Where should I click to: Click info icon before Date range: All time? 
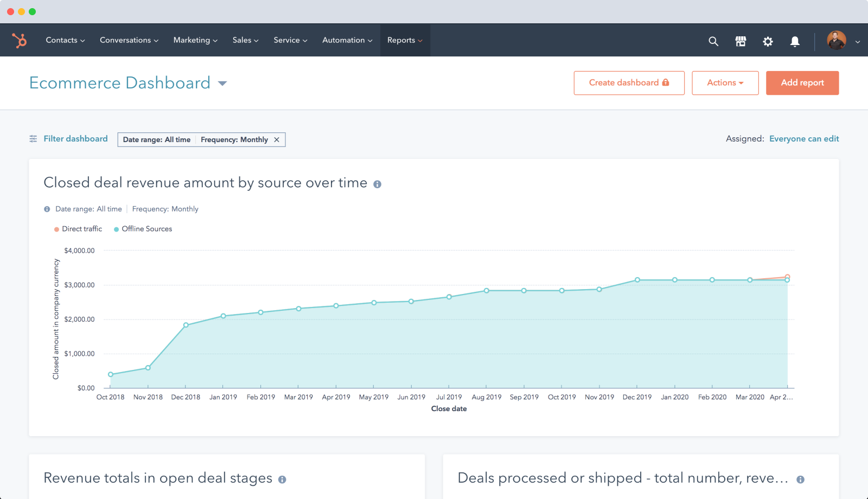47,209
